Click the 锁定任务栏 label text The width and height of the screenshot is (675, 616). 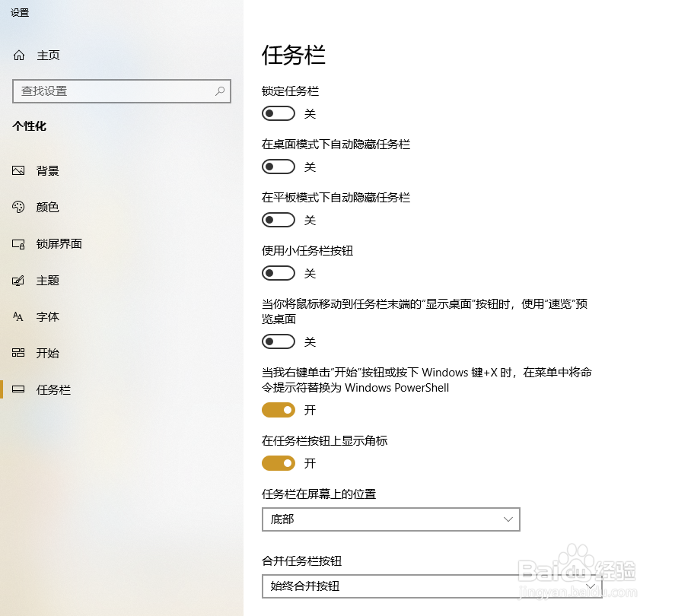[x=290, y=91]
